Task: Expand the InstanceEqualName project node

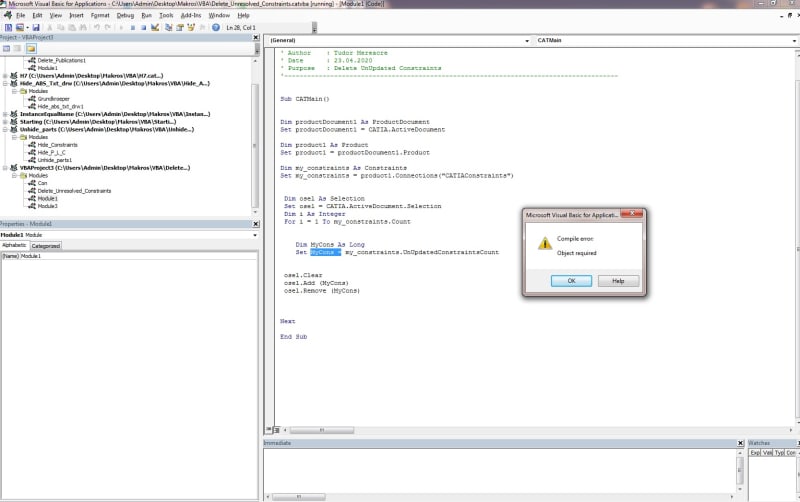Action: (5, 114)
